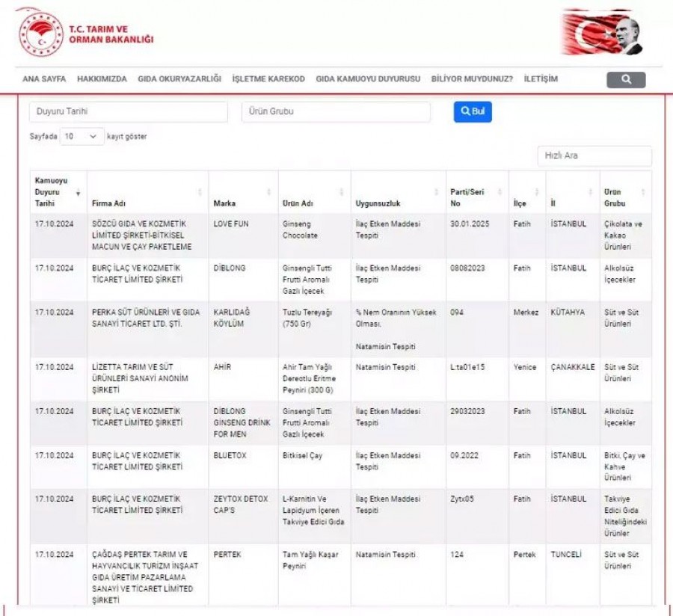
Task: Click sort arrows in İl header
Action: tap(591, 192)
